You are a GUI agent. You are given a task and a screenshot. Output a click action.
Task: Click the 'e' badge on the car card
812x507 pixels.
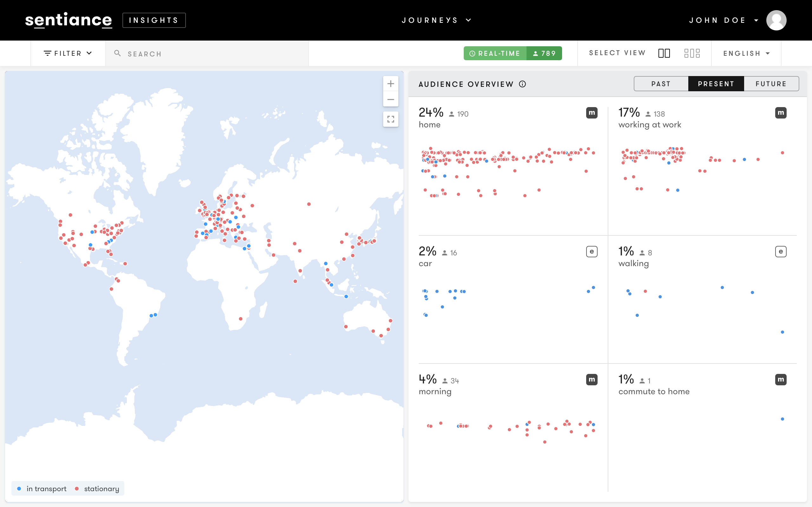click(x=592, y=252)
